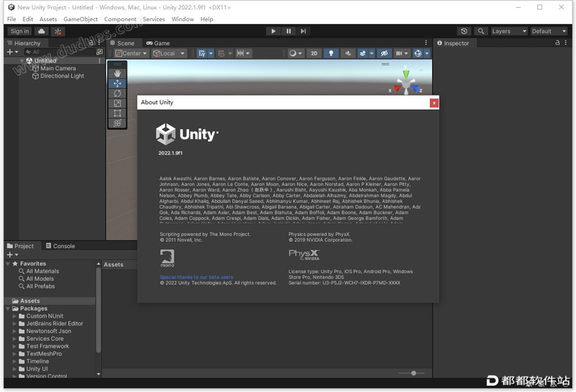Click the Unity logo in About dialog

[x=187, y=134]
